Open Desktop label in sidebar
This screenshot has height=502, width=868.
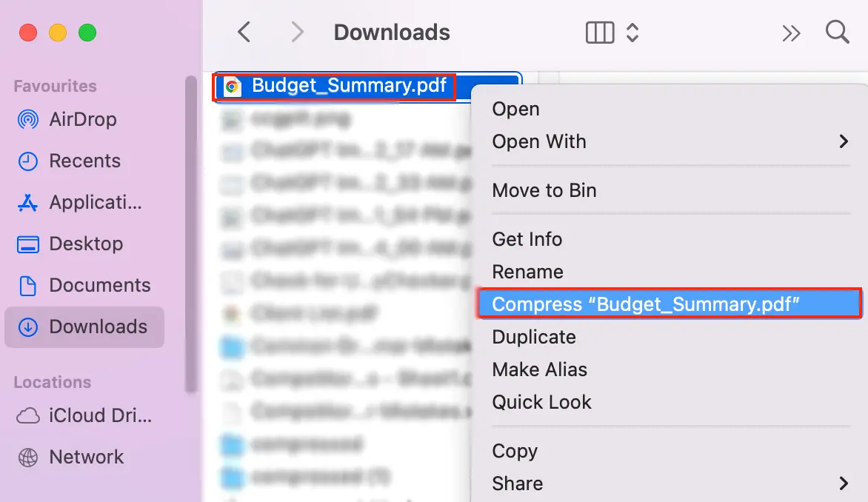click(87, 244)
